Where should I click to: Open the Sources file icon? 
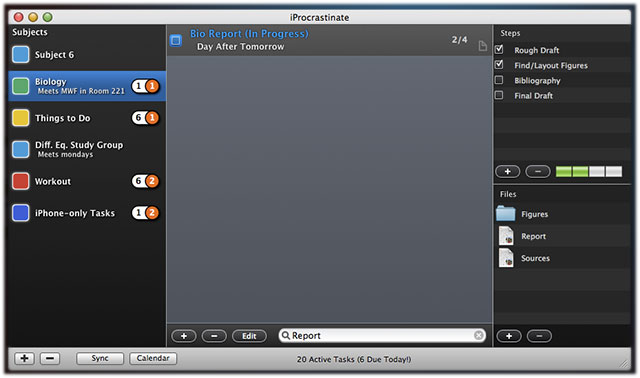click(x=506, y=258)
